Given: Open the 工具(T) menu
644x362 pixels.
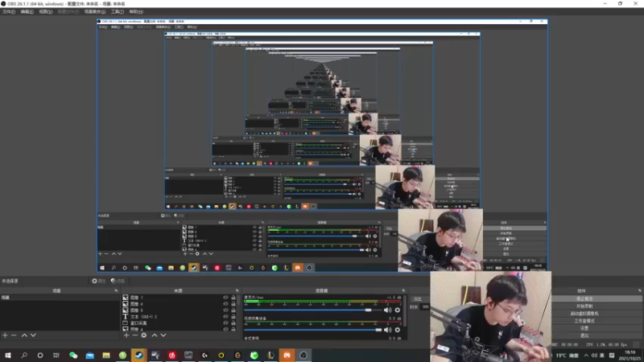Looking at the screenshot, I should coord(118,12).
